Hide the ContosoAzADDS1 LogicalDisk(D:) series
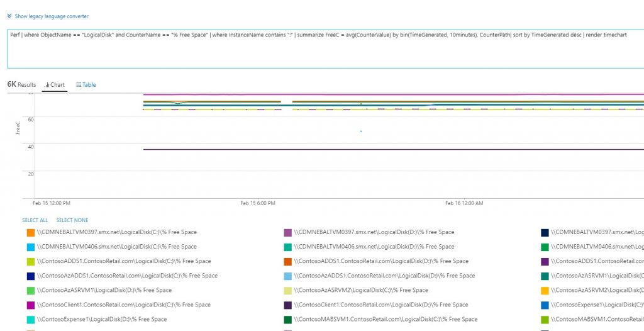644x331 pixels. pos(288,276)
